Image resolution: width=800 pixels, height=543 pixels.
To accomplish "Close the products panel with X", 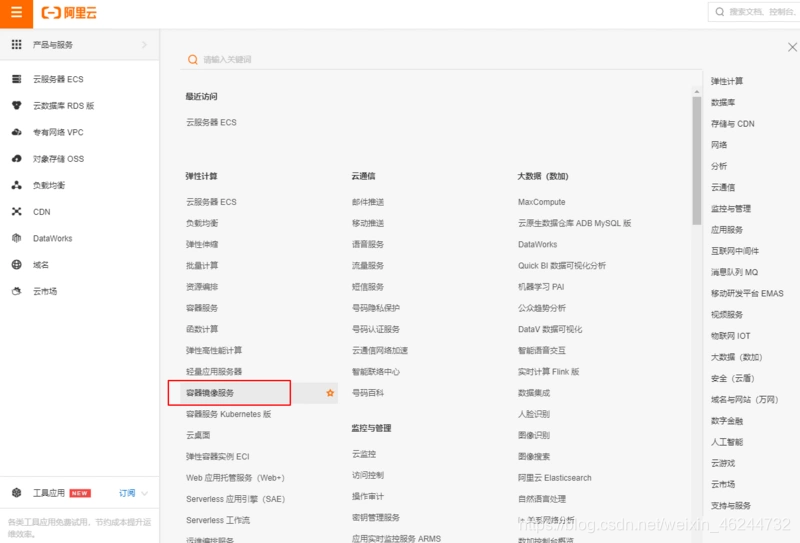I will coord(792,47).
